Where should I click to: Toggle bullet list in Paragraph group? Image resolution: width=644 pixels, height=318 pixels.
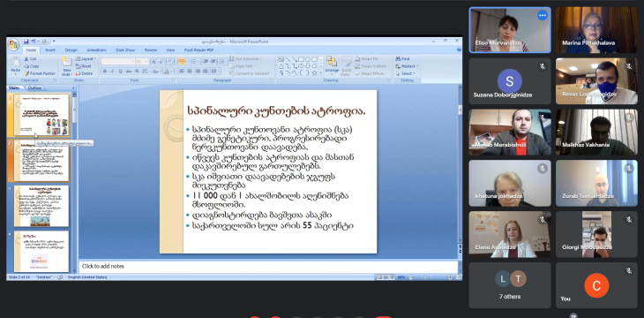coord(182,61)
